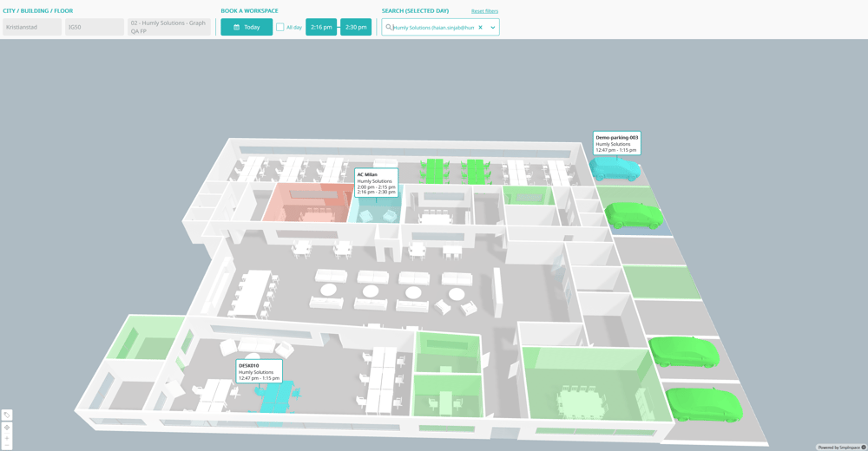Click the Demo parking 003 booking label
This screenshot has height=451, width=868.
tap(616, 143)
